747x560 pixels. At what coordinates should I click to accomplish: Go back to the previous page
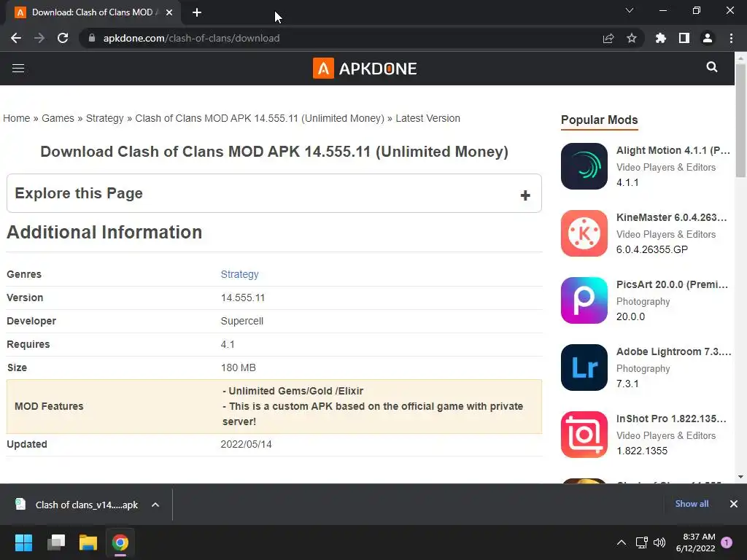(x=16, y=38)
